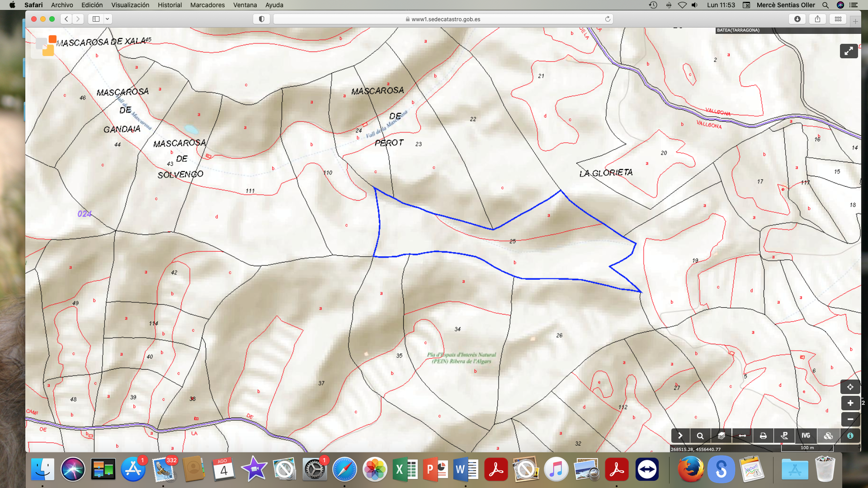Toggle the cyan information icon
This screenshot has height=488, width=868.
850,436
